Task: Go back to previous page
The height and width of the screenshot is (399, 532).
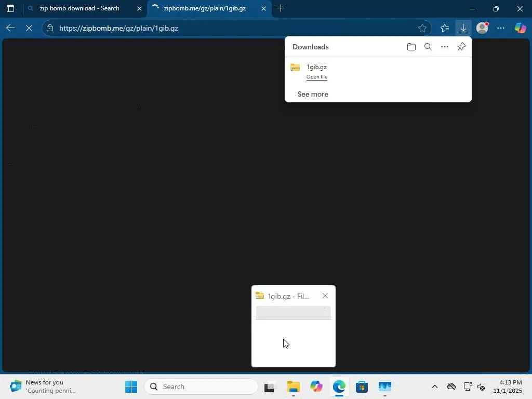Action: (x=10, y=28)
